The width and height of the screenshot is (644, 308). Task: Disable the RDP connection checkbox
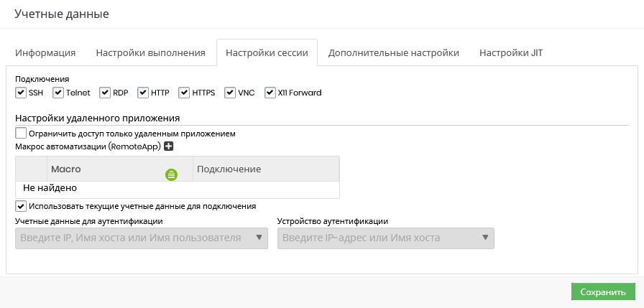[x=105, y=93]
